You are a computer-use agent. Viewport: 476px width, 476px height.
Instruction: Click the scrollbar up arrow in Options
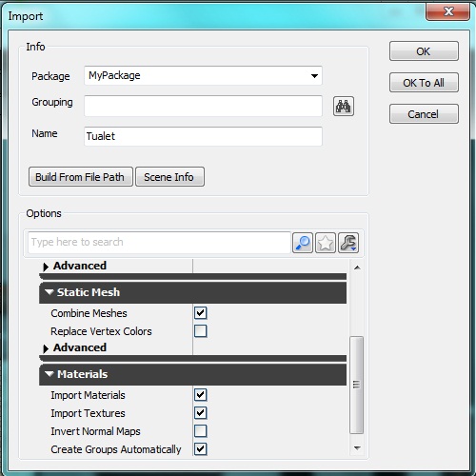coord(357,268)
